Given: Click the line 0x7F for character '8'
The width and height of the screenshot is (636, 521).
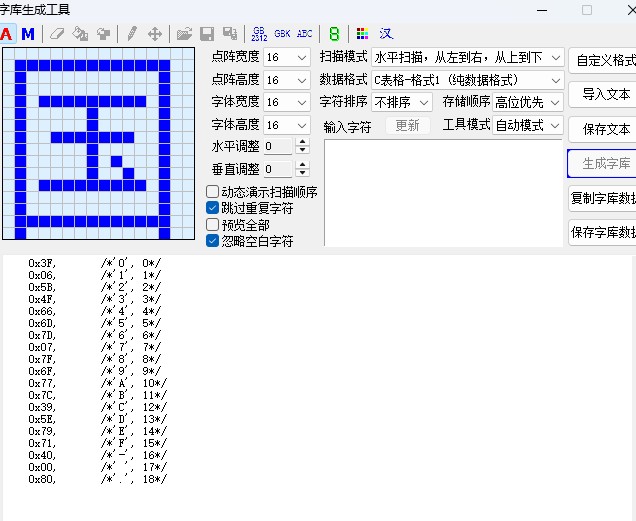Looking at the screenshot, I should pyautogui.click(x=95, y=359).
